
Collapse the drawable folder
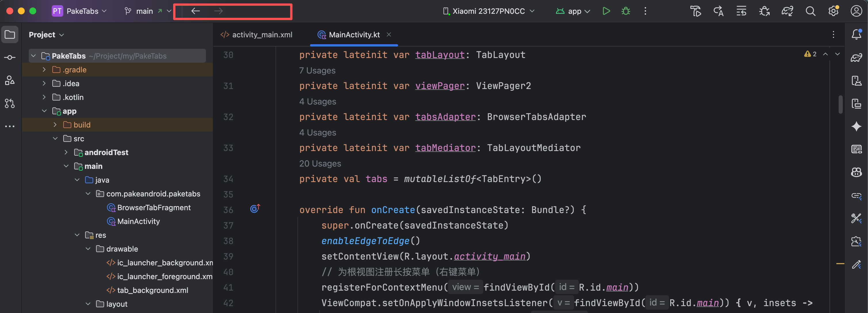[x=88, y=249]
